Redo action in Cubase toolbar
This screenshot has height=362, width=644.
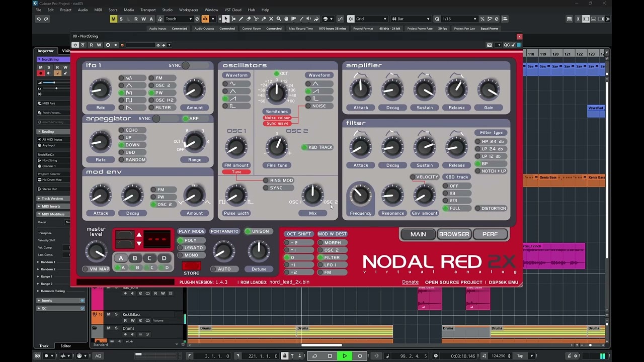pos(46,19)
